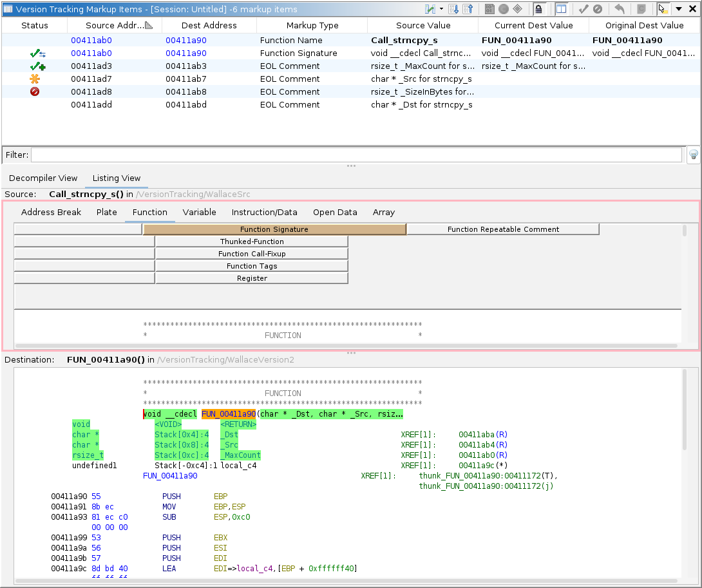Go to previous markup item arrow
This screenshot has height=588, width=702.
468,9
